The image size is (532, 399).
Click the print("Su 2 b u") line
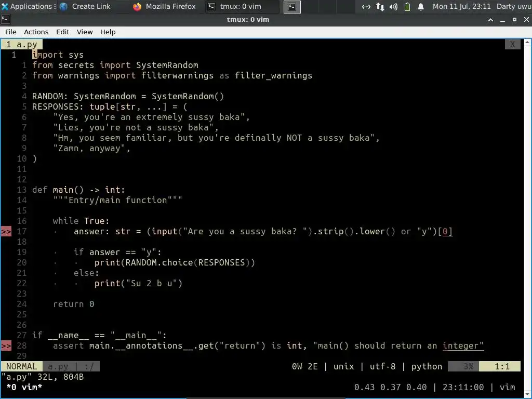(138, 283)
